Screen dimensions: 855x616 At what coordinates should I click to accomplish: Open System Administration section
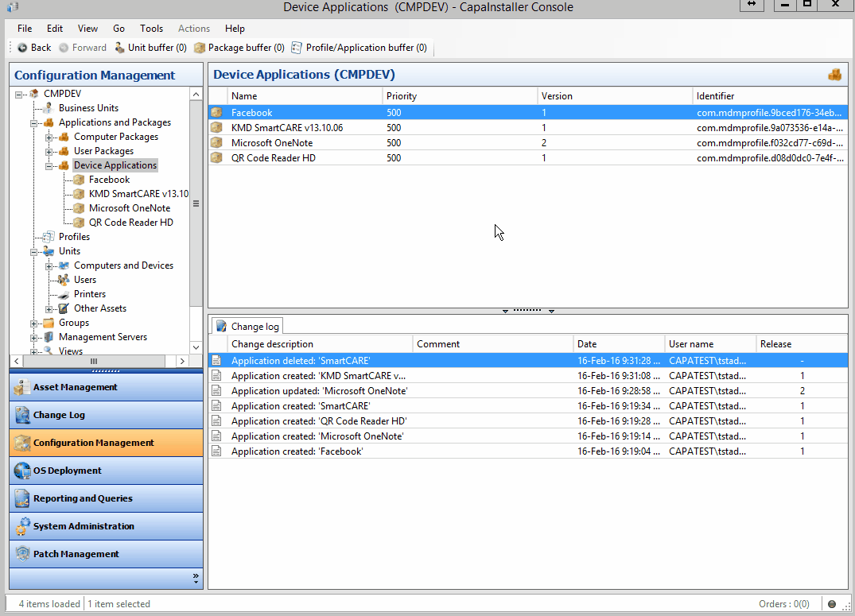pos(107,526)
